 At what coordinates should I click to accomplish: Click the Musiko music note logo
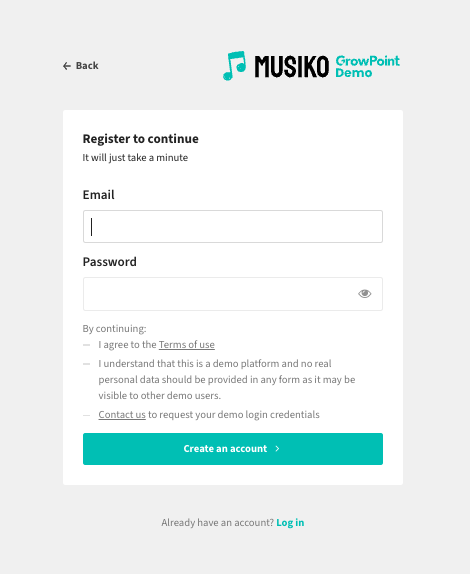(x=234, y=66)
